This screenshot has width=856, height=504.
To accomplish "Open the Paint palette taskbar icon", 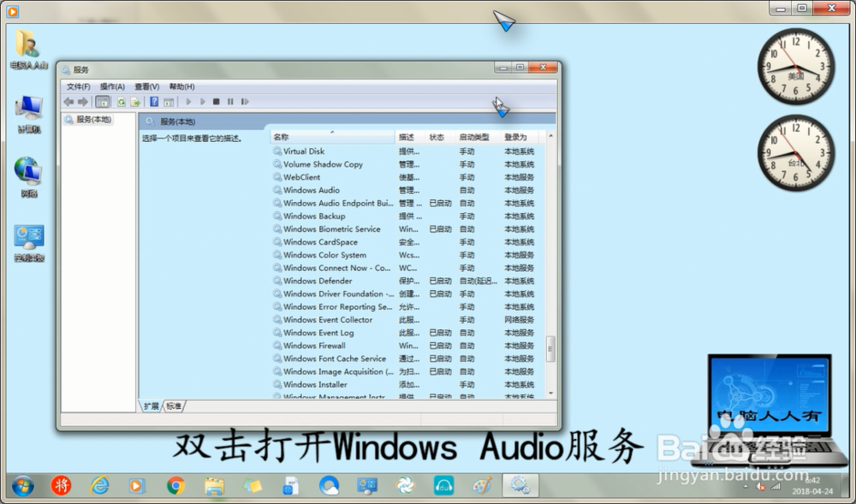I will (482, 485).
